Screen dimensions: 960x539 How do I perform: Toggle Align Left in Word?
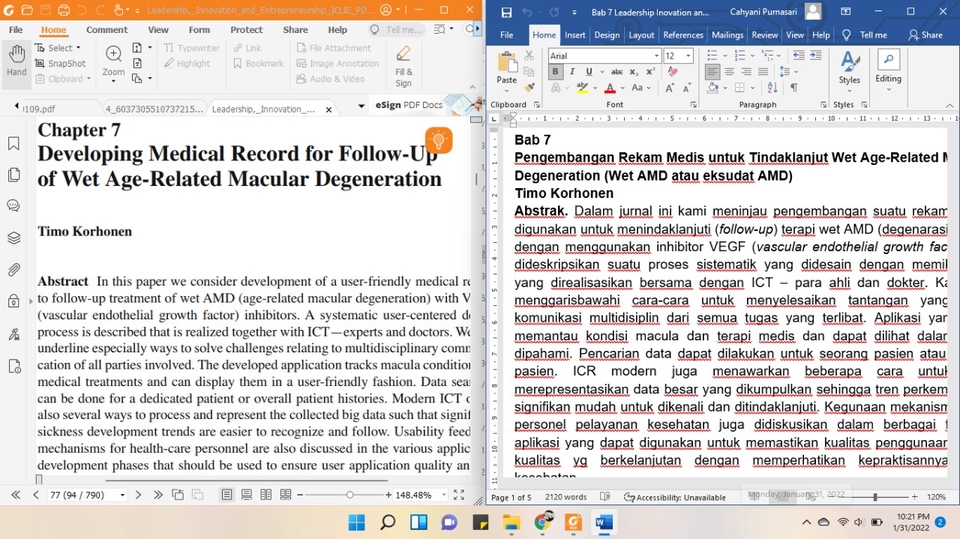pos(712,72)
